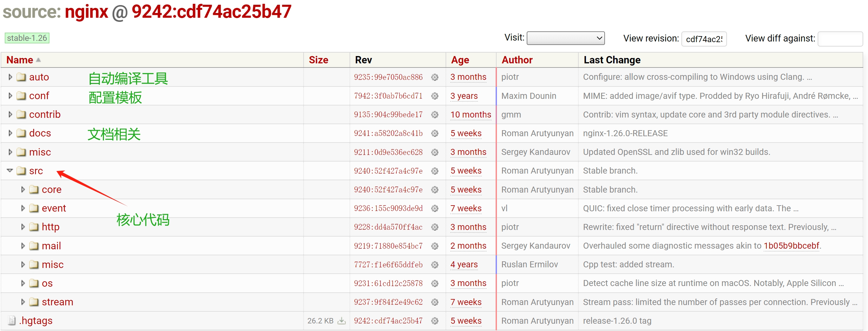The width and height of the screenshot is (868, 331).
Task: Click the auto folder icon
Action: coord(22,77)
